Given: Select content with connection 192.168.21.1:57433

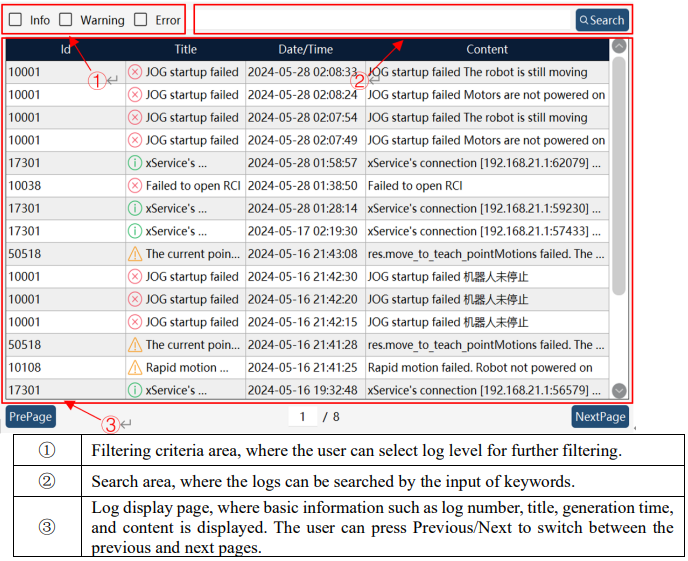Looking at the screenshot, I should [487, 231].
